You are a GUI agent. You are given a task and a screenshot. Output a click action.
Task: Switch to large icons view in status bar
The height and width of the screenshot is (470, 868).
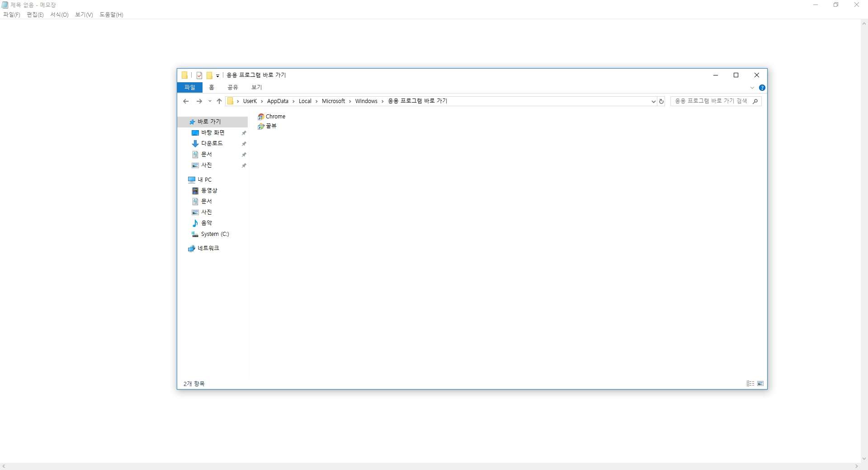pyautogui.click(x=760, y=384)
